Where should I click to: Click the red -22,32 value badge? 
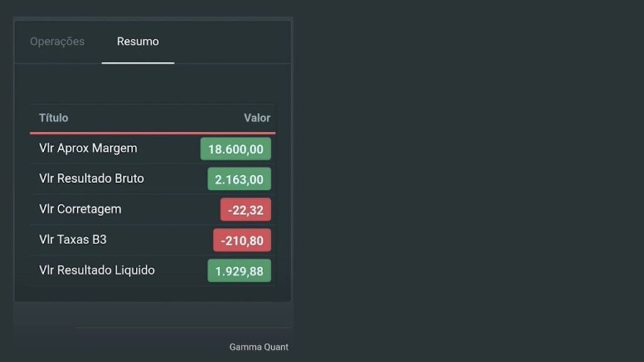(246, 210)
